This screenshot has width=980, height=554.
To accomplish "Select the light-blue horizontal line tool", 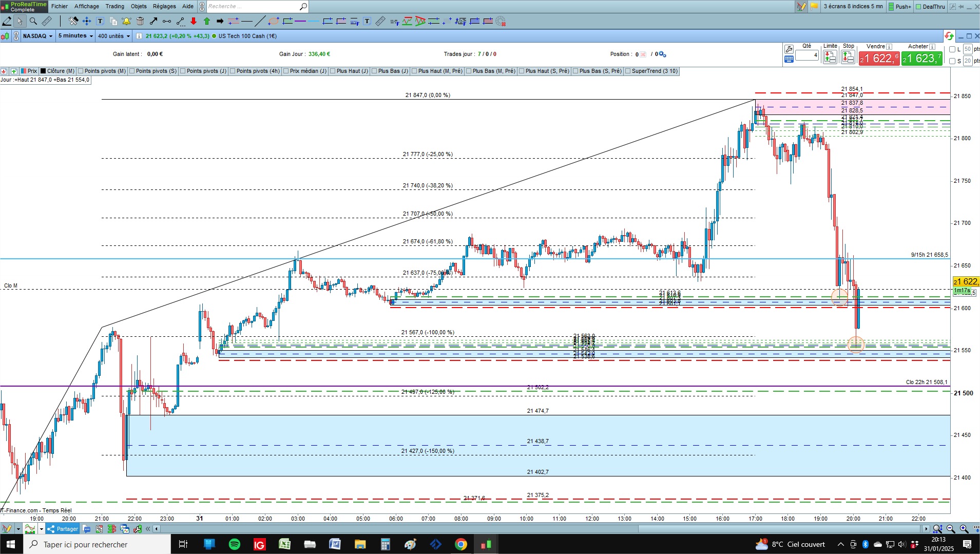I will click(x=314, y=21).
